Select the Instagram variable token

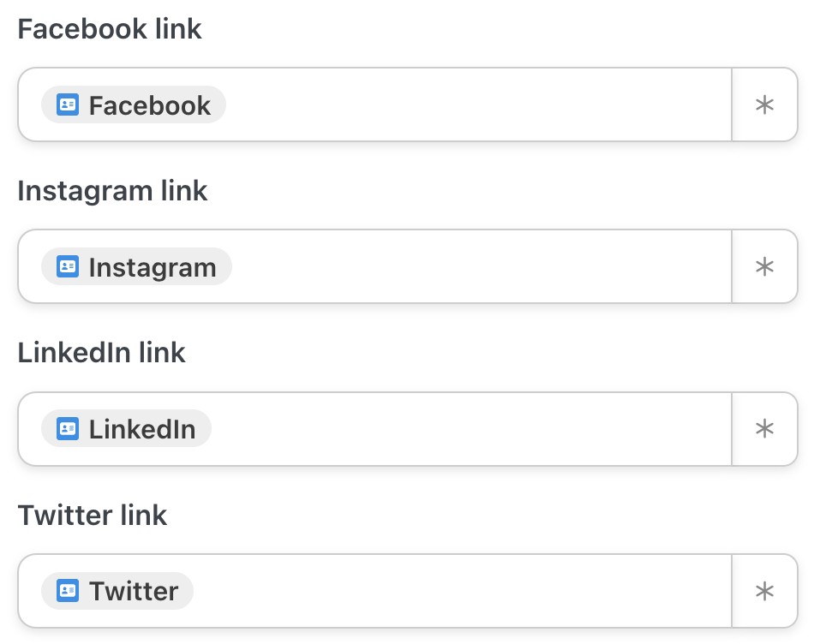point(153,267)
